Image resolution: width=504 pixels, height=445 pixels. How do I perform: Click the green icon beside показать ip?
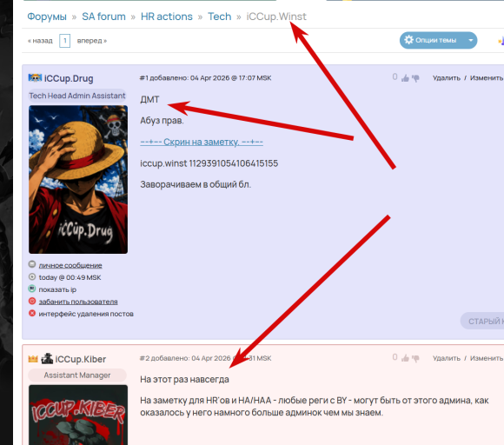click(32, 289)
